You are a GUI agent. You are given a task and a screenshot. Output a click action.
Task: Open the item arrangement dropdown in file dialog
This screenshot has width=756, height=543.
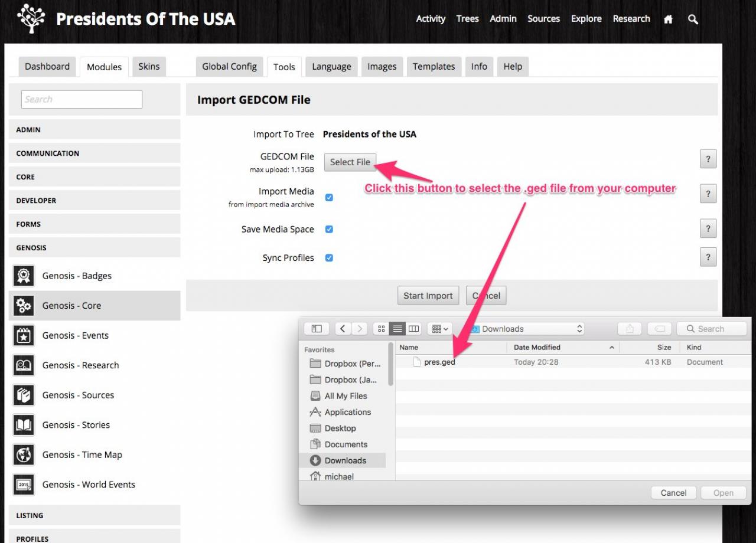pos(440,329)
